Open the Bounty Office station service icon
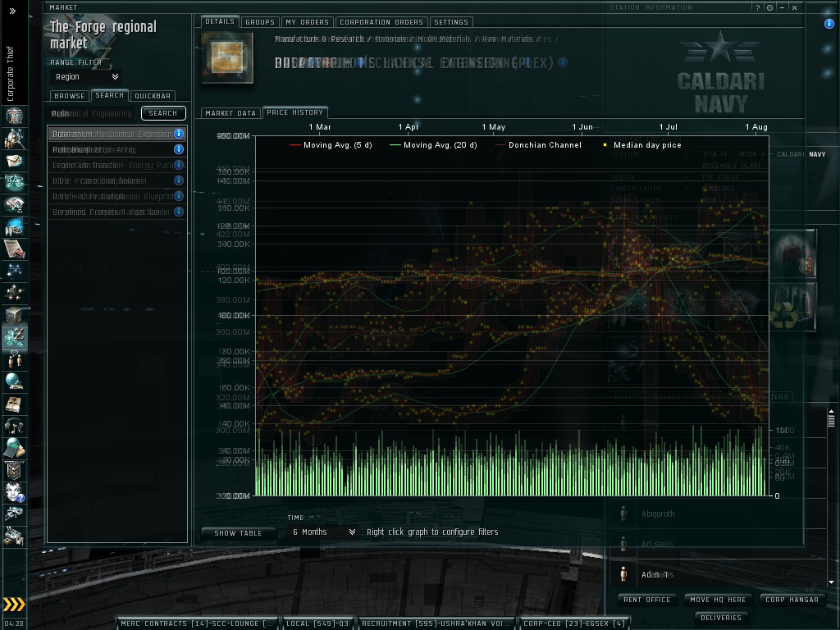The image size is (840, 630). pyautogui.click(x=795, y=254)
